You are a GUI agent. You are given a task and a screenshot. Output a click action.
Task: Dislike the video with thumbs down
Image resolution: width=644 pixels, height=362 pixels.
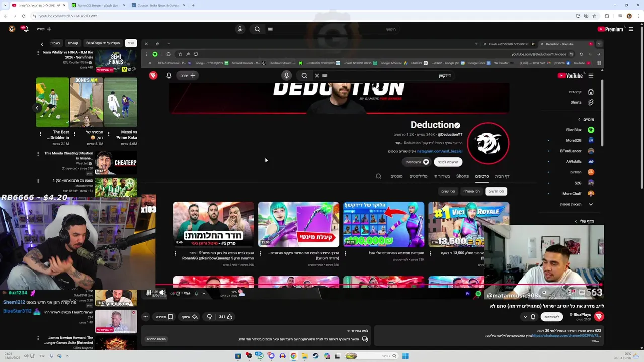tap(209, 317)
